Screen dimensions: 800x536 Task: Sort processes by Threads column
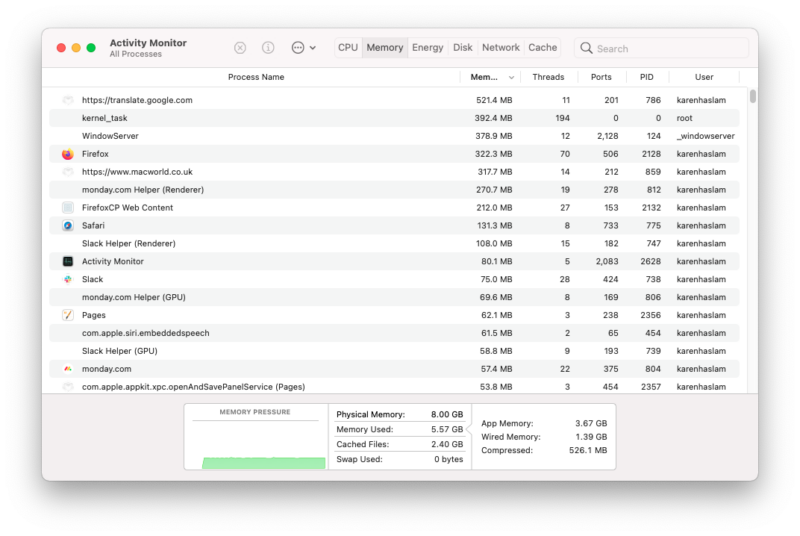click(548, 77)
